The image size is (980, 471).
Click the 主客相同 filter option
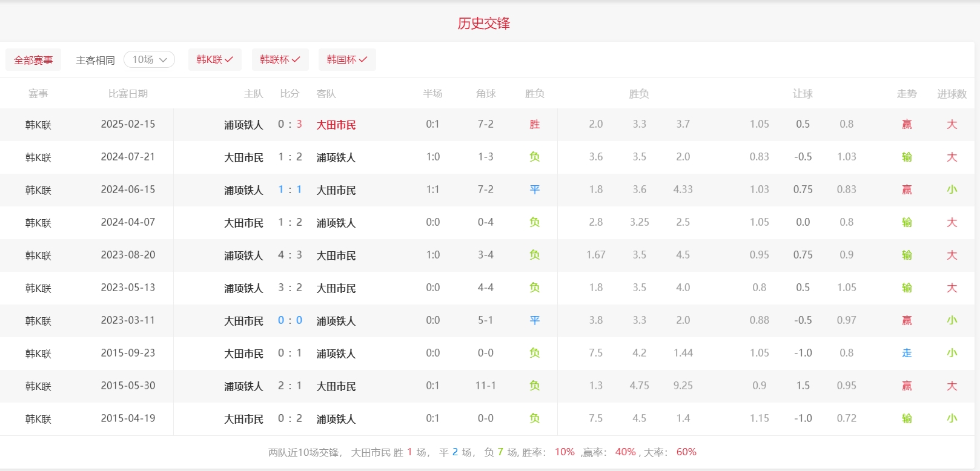(x=95, y=60)
